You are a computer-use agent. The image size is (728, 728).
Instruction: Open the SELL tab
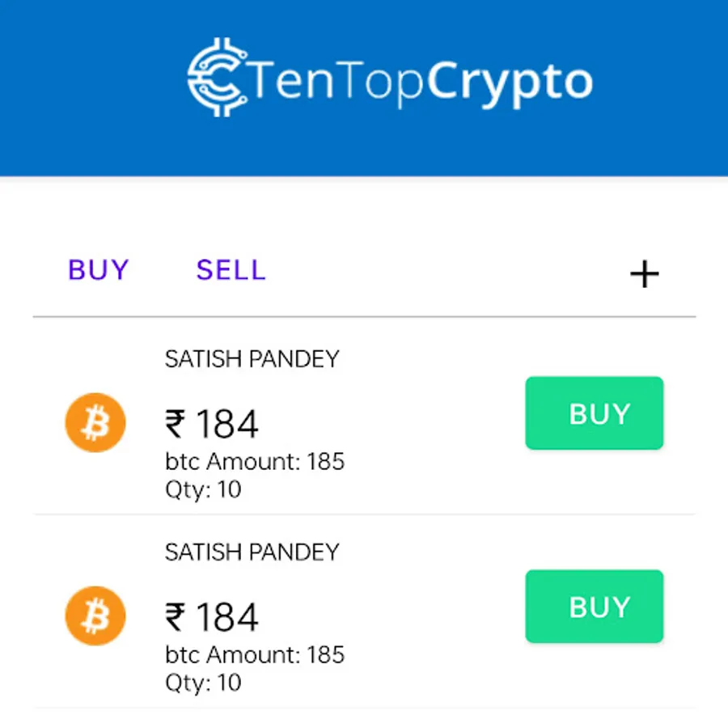click(x=231, y=269)
